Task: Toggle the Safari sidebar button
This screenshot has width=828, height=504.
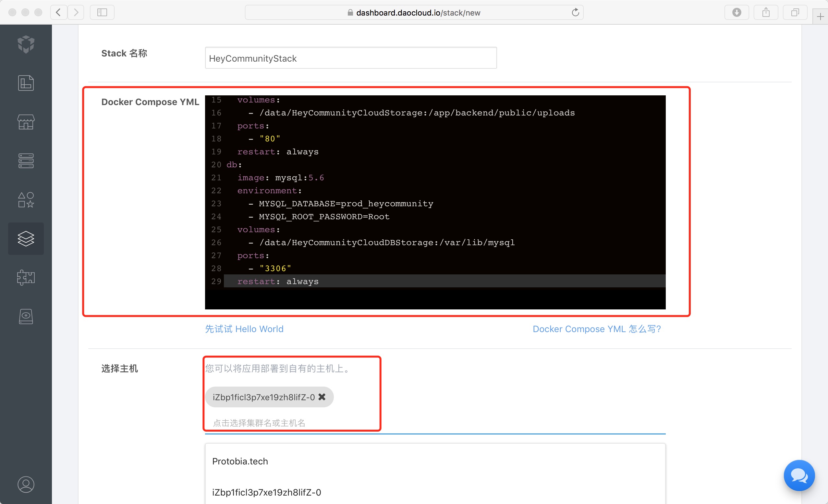Action: coord(102,12)
